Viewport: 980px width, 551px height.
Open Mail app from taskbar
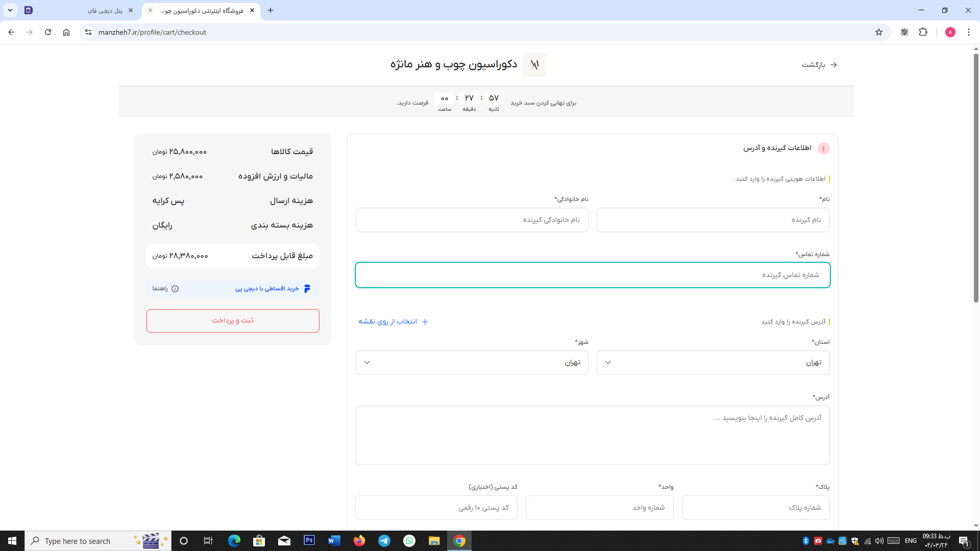click(x=284, y=541)
